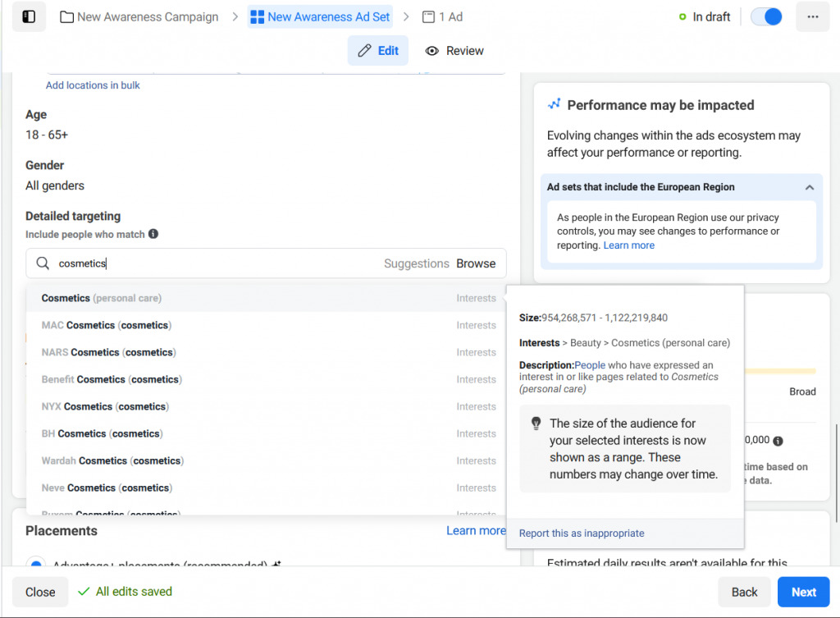Select MAC Cosmetics interest suggestion

pyautogui.click(x=266, y=325)
